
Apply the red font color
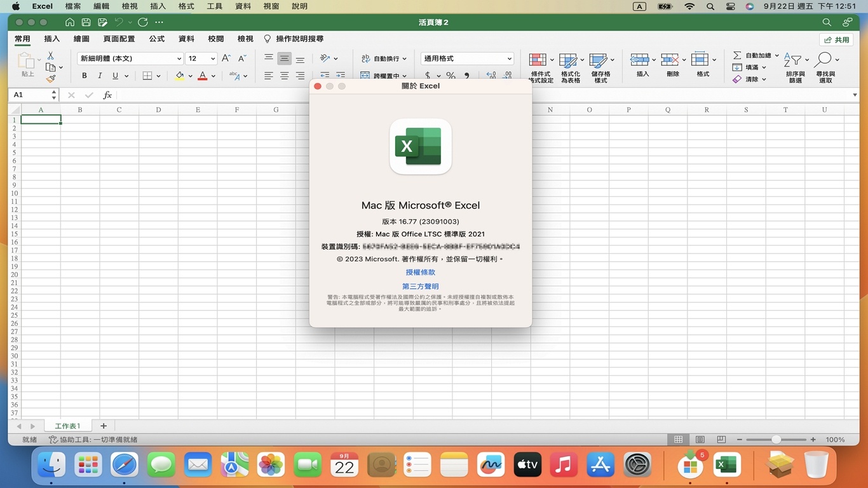coord(203,76)
